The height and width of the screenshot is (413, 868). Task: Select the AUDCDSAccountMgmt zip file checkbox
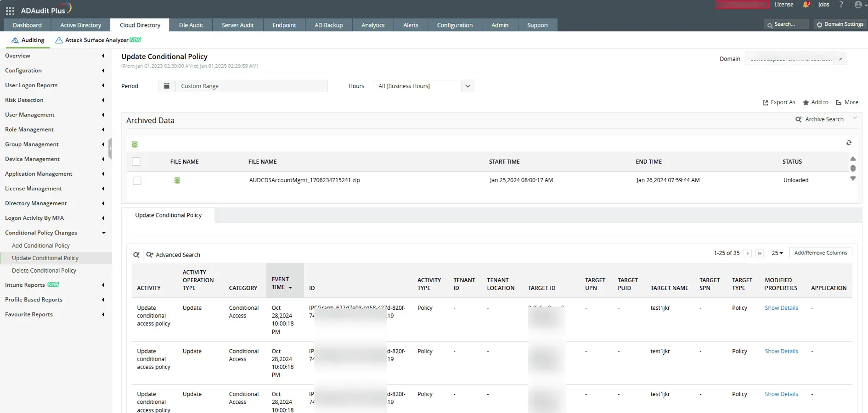pos(137,180)
